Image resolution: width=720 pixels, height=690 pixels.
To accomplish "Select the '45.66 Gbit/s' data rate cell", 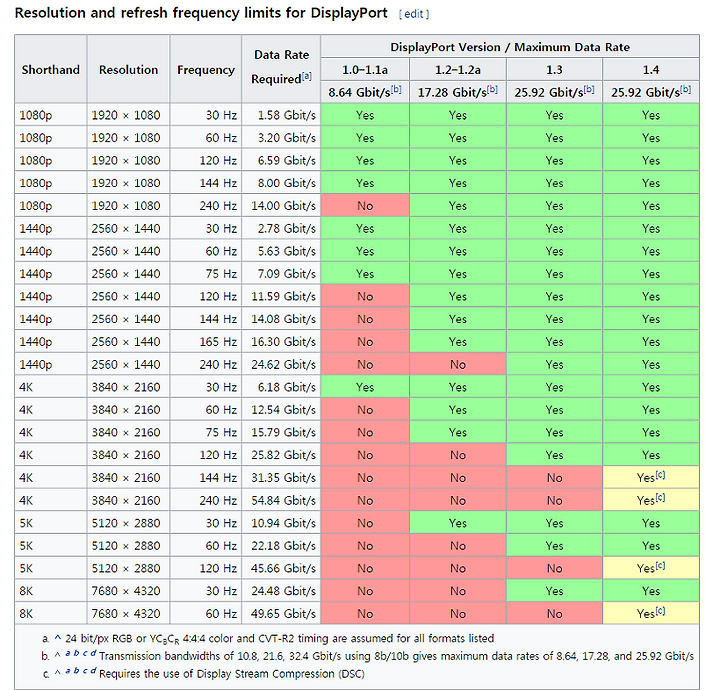I will 281,568.
